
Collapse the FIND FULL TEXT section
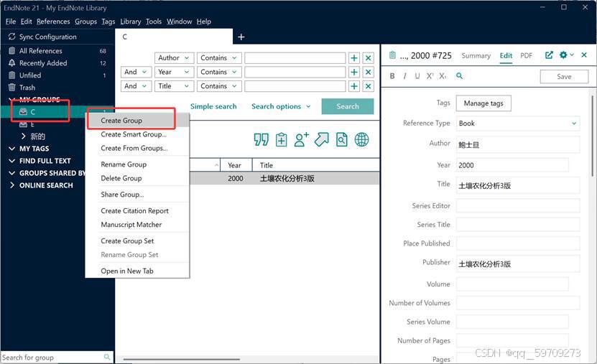[x=11, y=161]
